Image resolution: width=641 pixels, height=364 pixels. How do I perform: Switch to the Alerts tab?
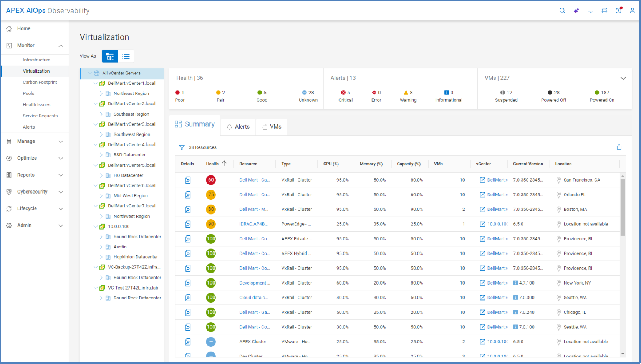238,127
